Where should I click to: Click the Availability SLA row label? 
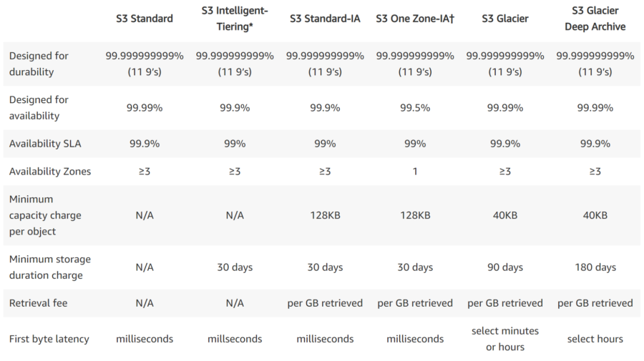coord(45,144)
